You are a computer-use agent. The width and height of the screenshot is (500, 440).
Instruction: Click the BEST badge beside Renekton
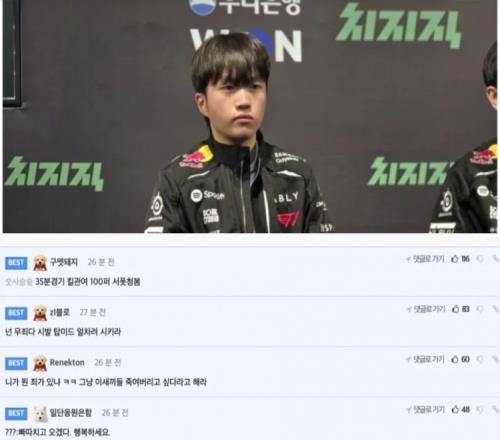pos(16,363)
